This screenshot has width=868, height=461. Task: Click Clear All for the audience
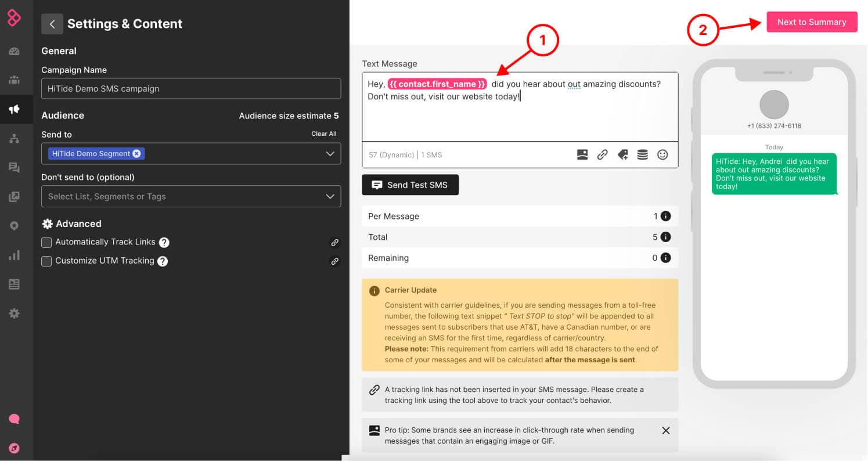point(323,134)
